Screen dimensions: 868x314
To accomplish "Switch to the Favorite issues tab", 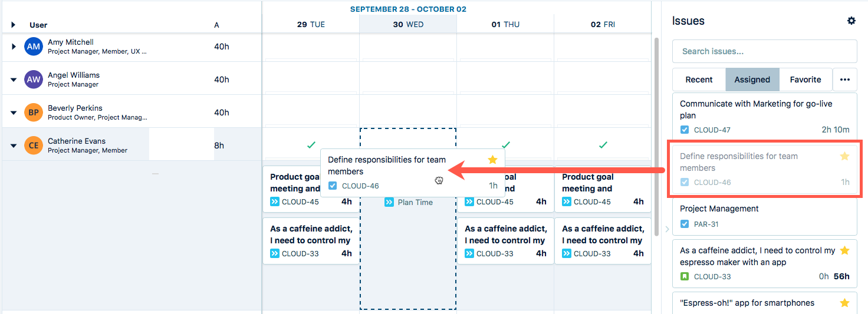I will tap(805, 80).
